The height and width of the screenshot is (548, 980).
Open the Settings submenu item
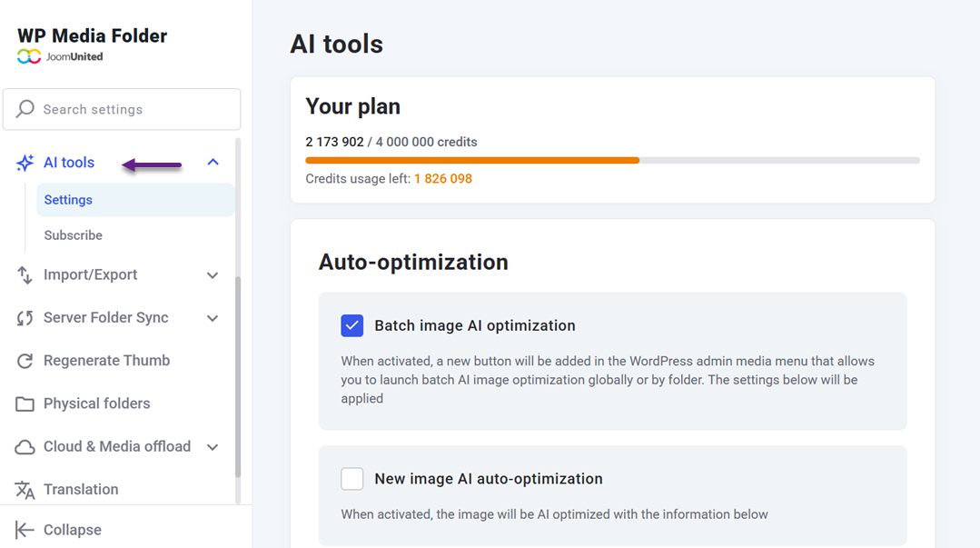click(x=135, y=200)
